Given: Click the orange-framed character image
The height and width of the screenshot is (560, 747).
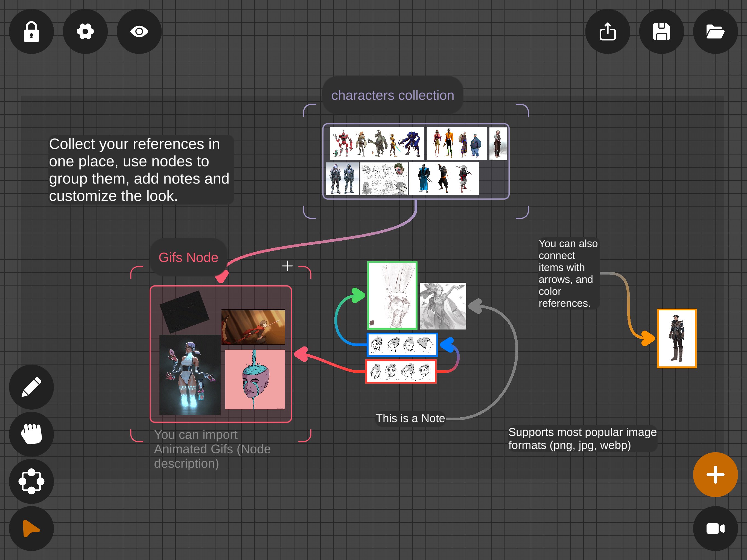Looking at the screenshot, I should (676, 339).
